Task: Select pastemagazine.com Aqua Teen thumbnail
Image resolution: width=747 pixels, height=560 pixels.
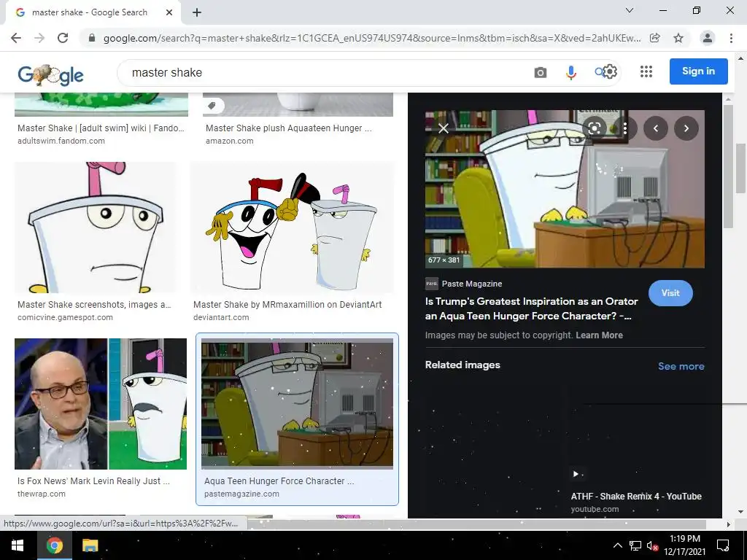Action: pyautogui.click(x=298, y=404)
